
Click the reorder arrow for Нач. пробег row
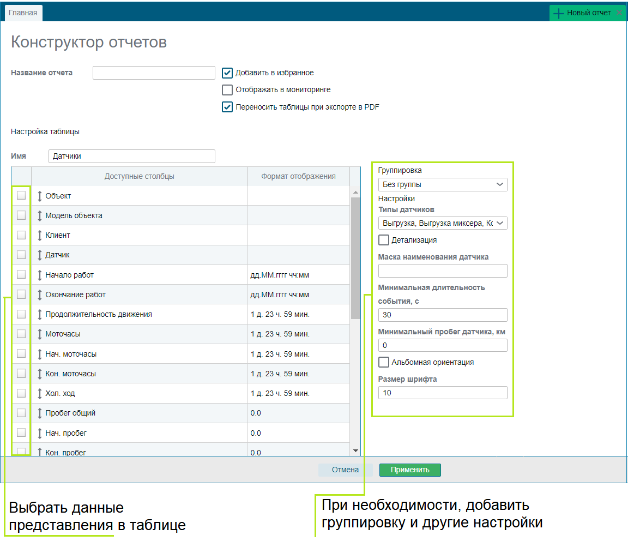point(39,433)
